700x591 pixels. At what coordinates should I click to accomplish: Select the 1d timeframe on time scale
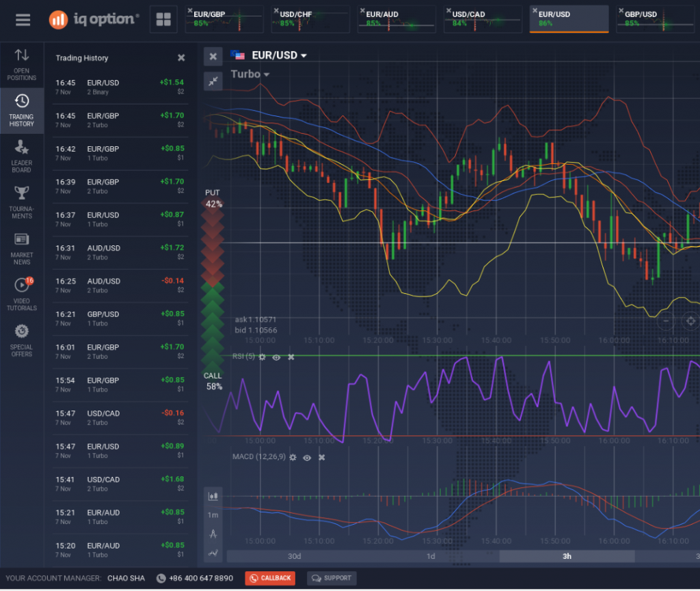[x=431, y=556]
